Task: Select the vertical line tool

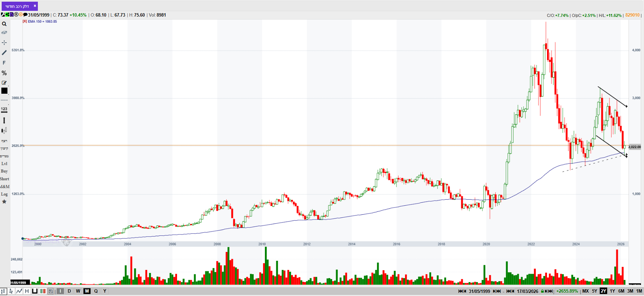Action: [4, 120]
